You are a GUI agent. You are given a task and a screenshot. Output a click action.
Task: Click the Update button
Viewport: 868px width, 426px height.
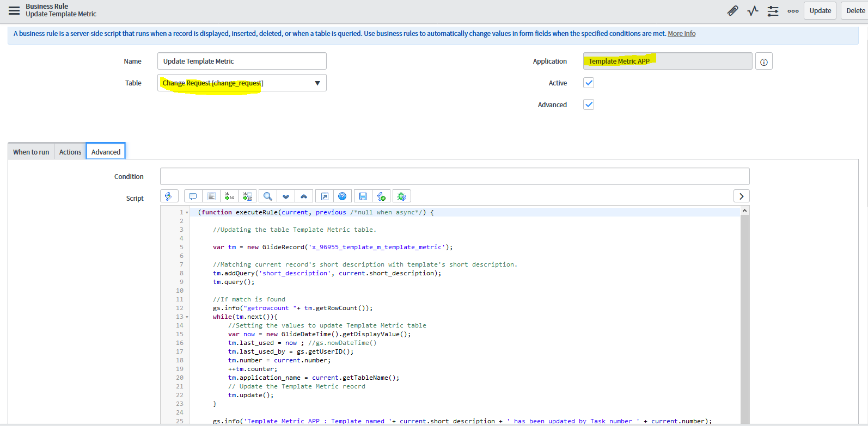(820, 11)
